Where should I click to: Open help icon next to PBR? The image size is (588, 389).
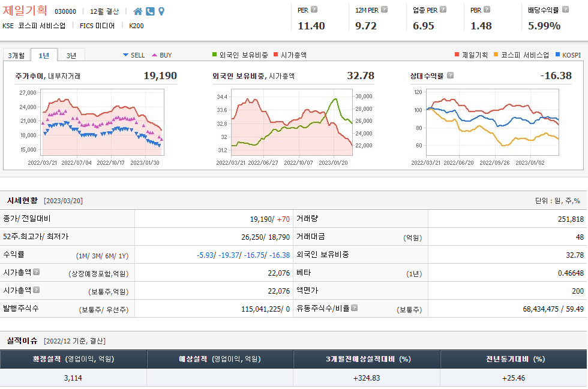(487, 10)
